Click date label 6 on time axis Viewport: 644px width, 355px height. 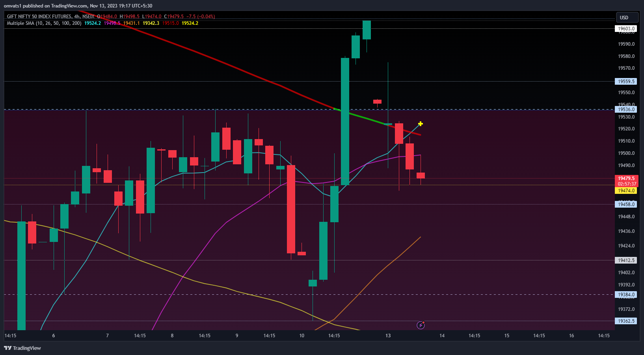[x=54, y=336]
